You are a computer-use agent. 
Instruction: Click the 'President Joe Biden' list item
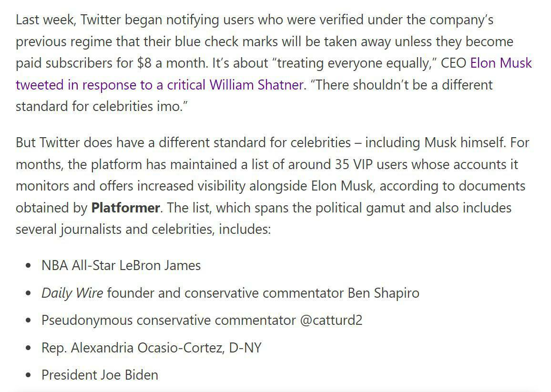click(100, 375)
